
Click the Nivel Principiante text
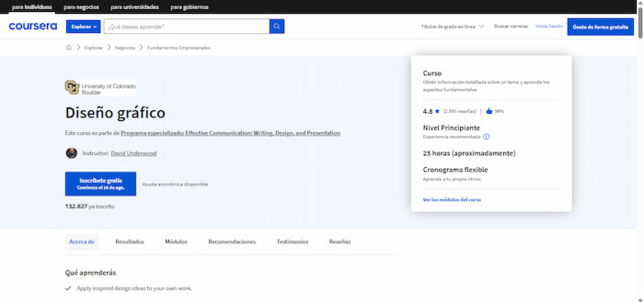tap(451, 128)
